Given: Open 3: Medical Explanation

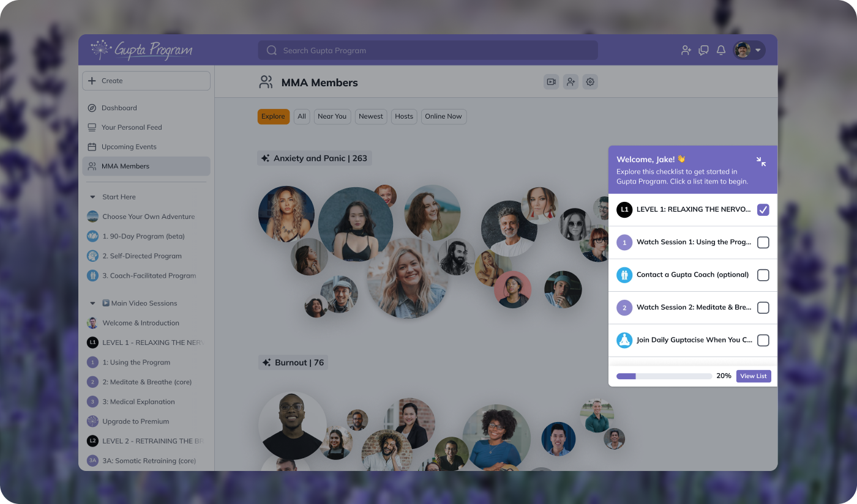Looking at the screenshot, I should [146, 402].
